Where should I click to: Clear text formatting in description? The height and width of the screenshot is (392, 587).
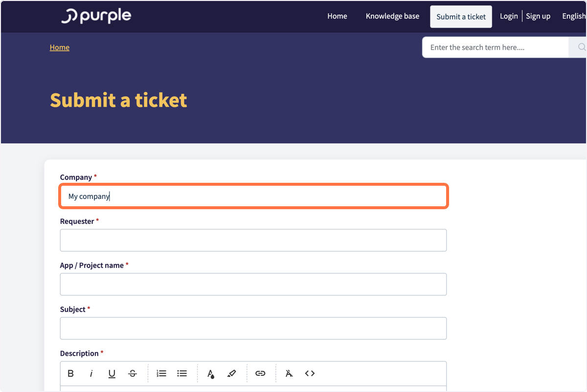(x=289, y=373)
